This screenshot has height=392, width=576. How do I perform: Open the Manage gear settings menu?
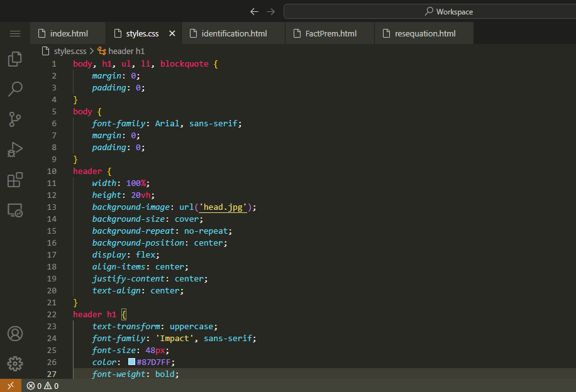pyautogui.click(x=15, y=364)
